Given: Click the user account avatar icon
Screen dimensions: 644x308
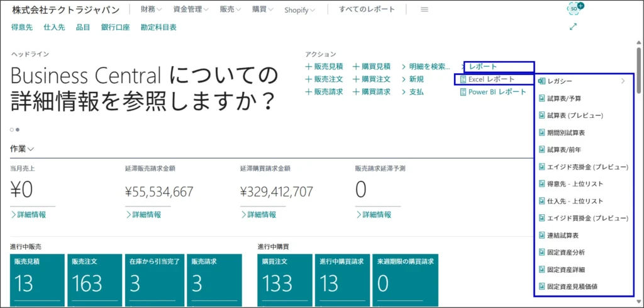Looking at the screenshot, I should point(574,9).
